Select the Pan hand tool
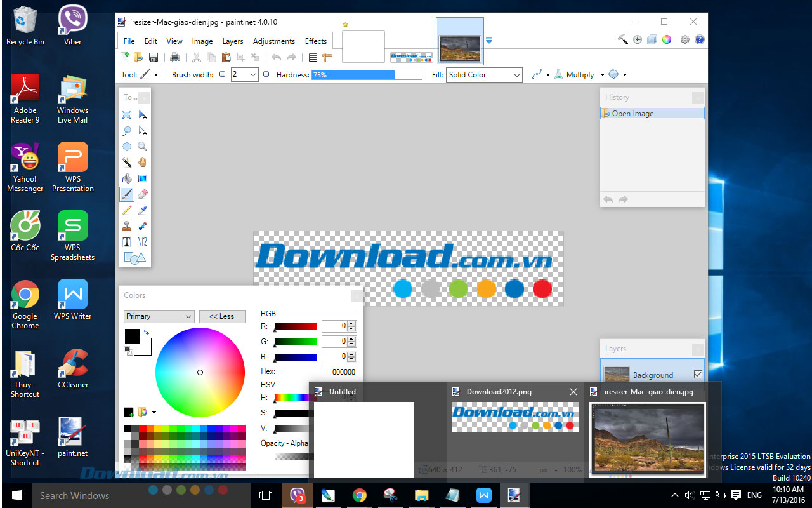The image size is (812, 508). pyautogui.click(x=143, y=163)
